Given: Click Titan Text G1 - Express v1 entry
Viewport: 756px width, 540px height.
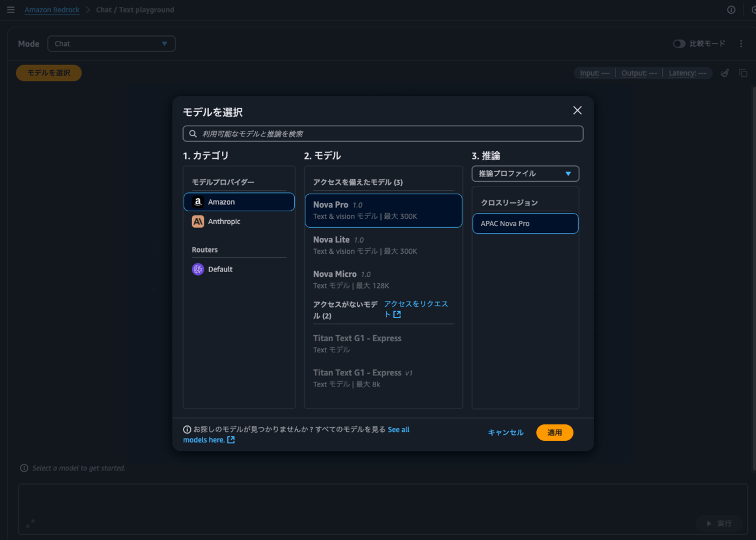Looking at the screenshot, I should tap(383, 378).
